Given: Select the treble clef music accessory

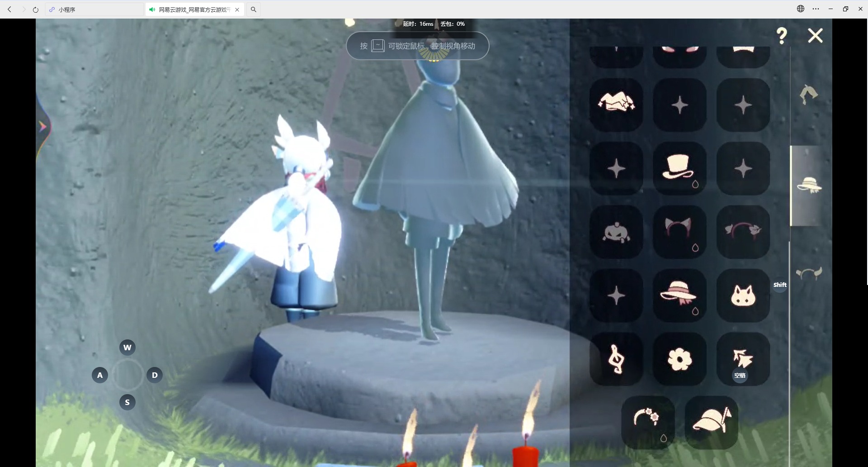Looking at the screenshot, I should click(616, 359).
